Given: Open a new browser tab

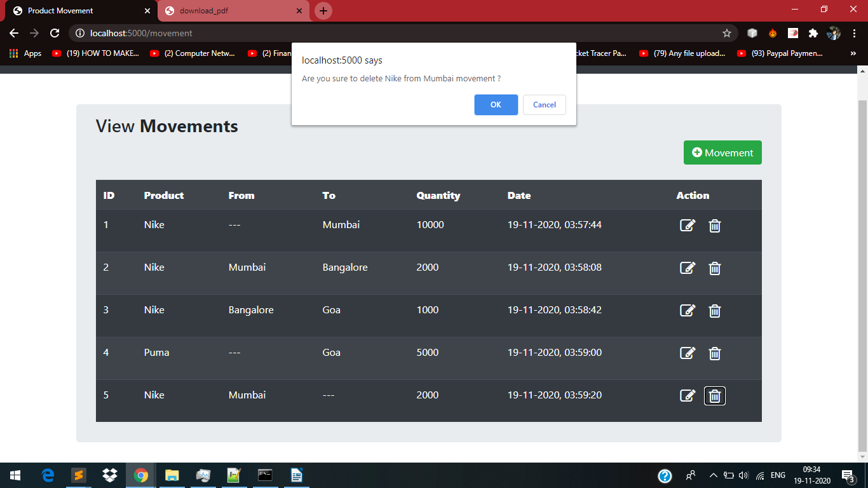Looking at the screenshot, I should click(x=323, y=11).
